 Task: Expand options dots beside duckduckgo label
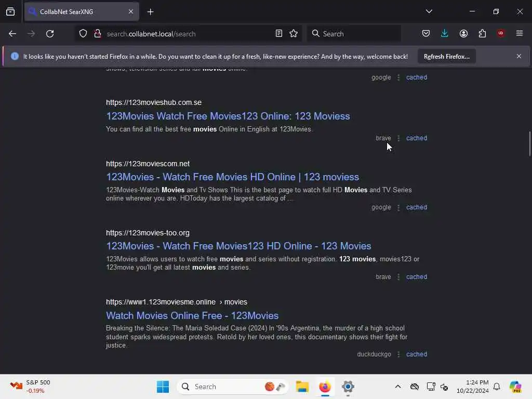(398, 354)
